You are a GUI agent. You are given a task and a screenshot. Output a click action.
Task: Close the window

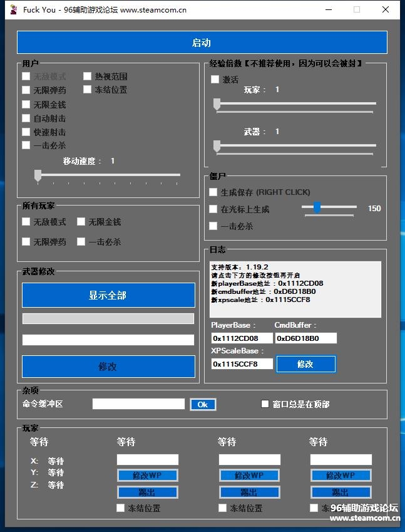386,9
